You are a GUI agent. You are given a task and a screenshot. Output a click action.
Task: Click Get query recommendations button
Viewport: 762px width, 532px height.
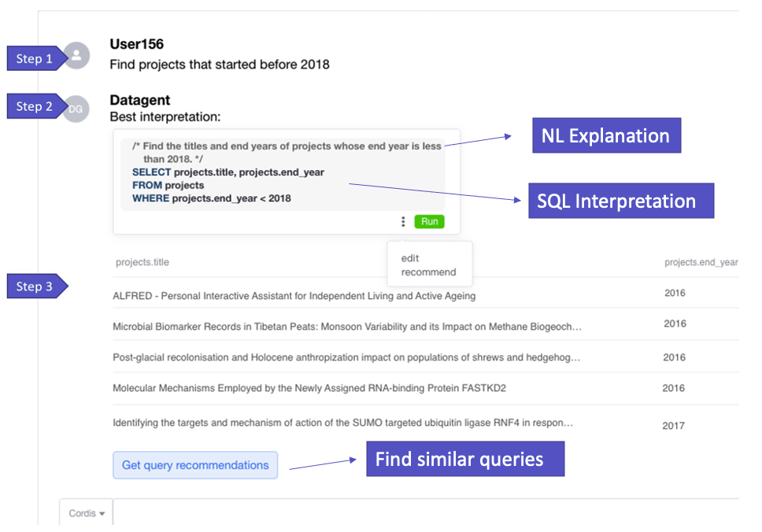point(195,465)
